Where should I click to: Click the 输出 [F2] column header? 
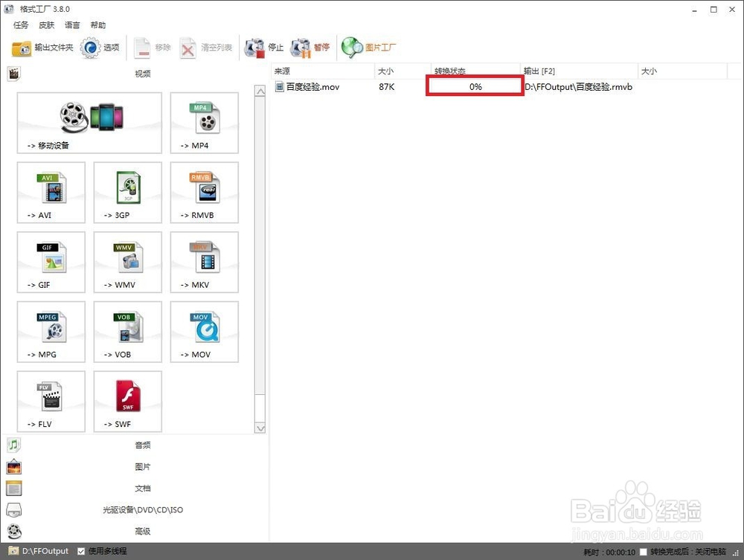click(579, 71)
